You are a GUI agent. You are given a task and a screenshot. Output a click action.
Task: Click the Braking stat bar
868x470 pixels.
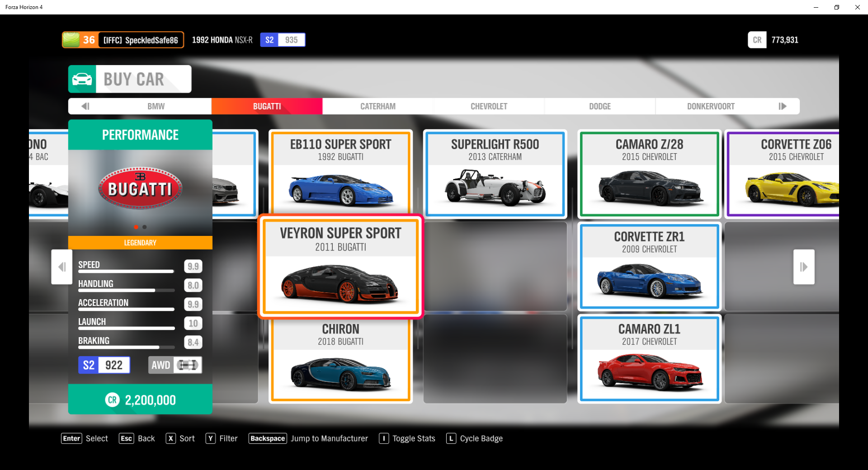point(126,347)
